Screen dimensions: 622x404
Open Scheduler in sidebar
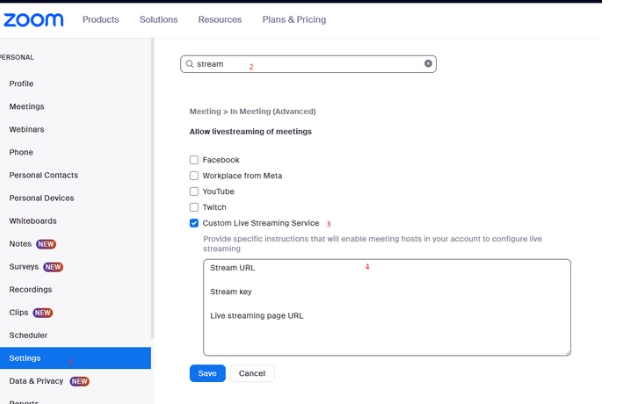pyautogui.click(x=28, y=335)
